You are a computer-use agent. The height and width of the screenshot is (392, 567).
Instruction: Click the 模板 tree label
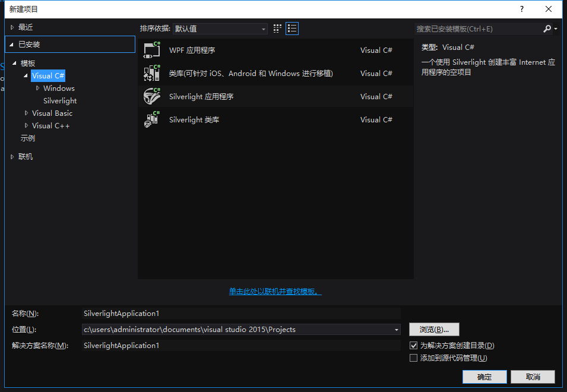coord(28,64)
